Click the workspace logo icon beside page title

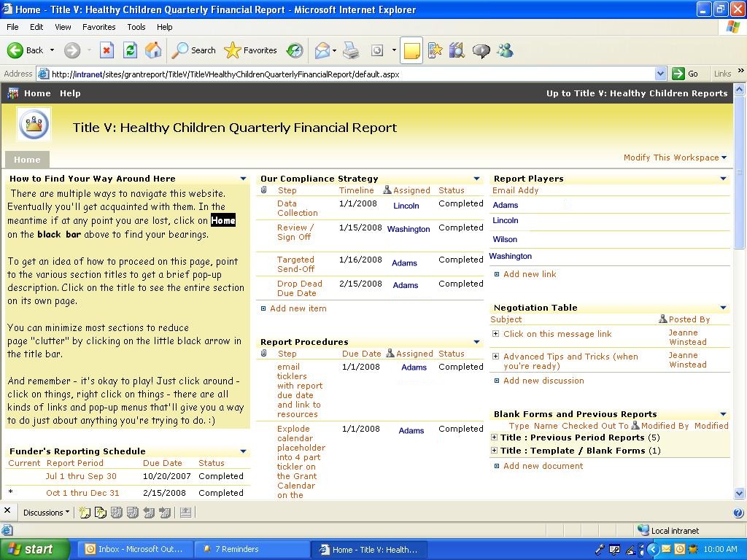[x=34, y=125]
